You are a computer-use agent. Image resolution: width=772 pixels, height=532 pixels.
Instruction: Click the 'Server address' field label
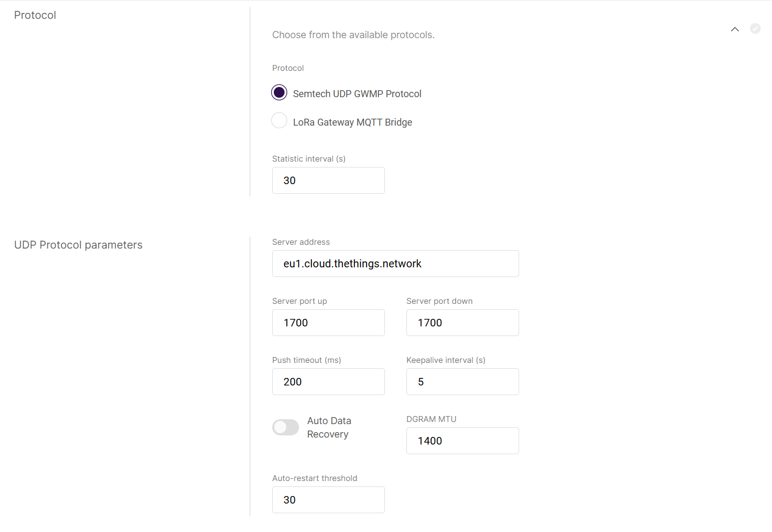301,242
